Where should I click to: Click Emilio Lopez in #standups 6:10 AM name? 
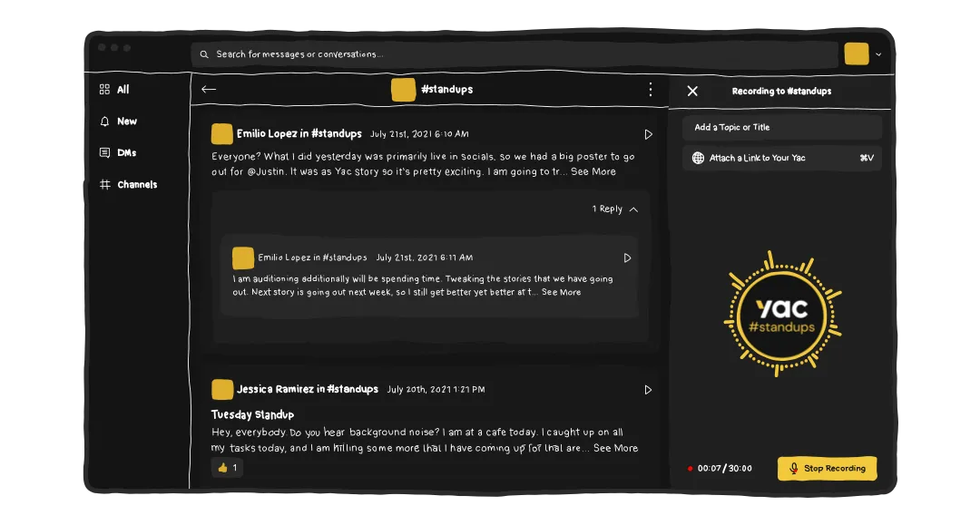coord(299,133)
